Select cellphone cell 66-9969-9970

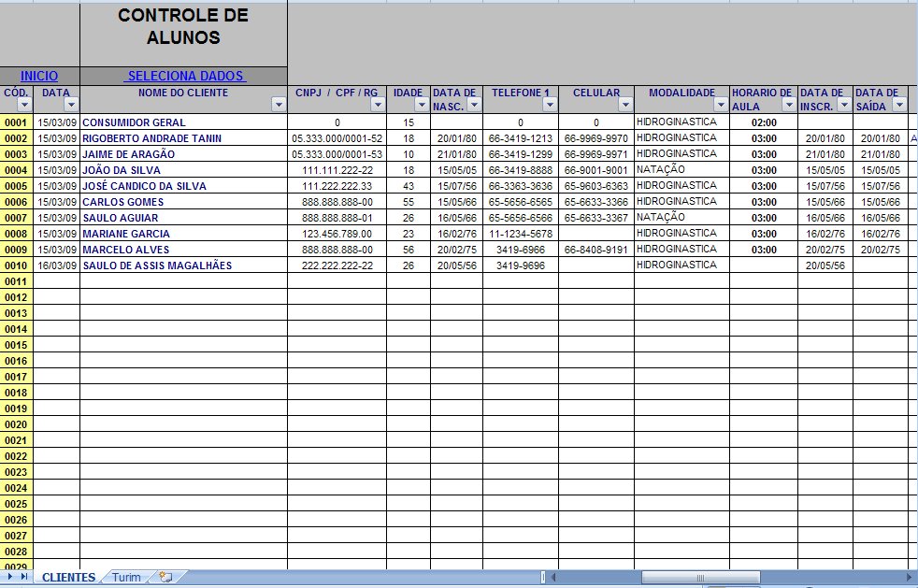[x=596, y=138]
